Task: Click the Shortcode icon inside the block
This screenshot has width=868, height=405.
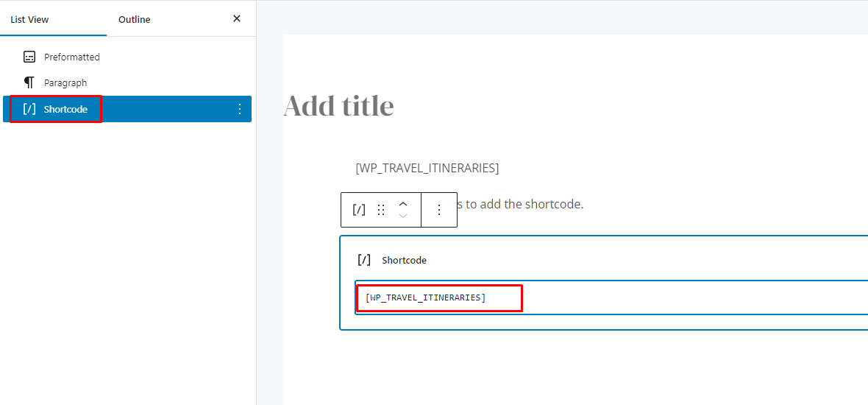Action: [x=363, y=260]
